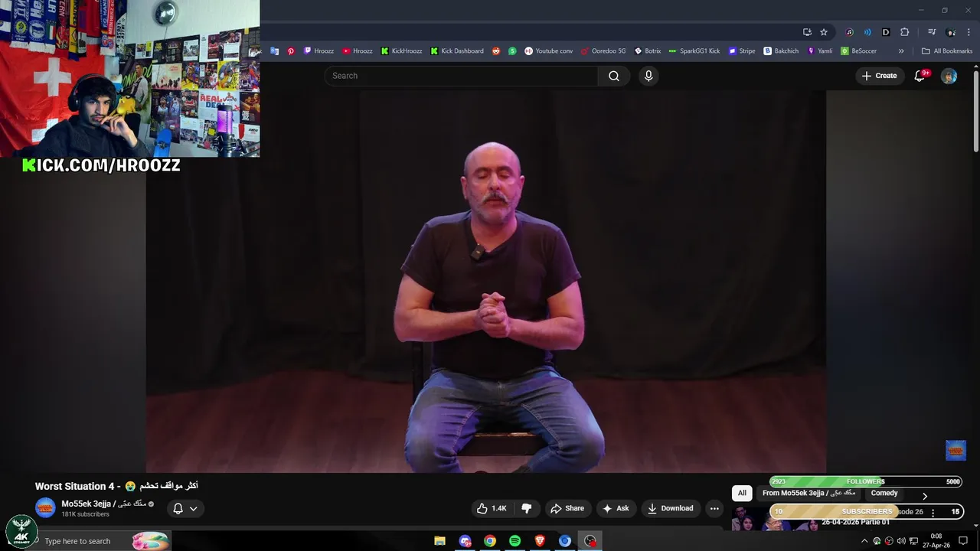The image size is (980, 551).
Task: Open the Twitch Hroozz bookmark
Action: pos(318,51)
